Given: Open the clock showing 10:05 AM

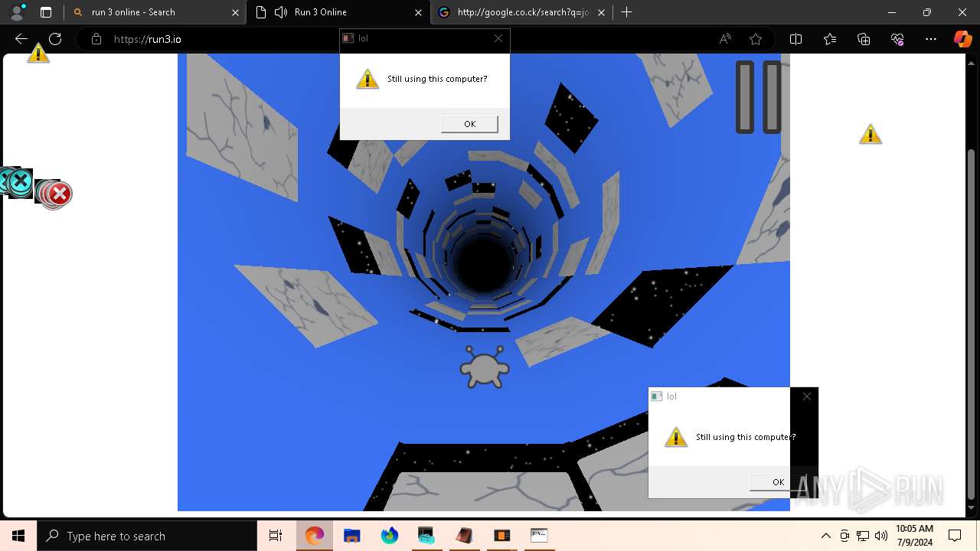Looking at the screenshot, I should click(x=915, y=536).
